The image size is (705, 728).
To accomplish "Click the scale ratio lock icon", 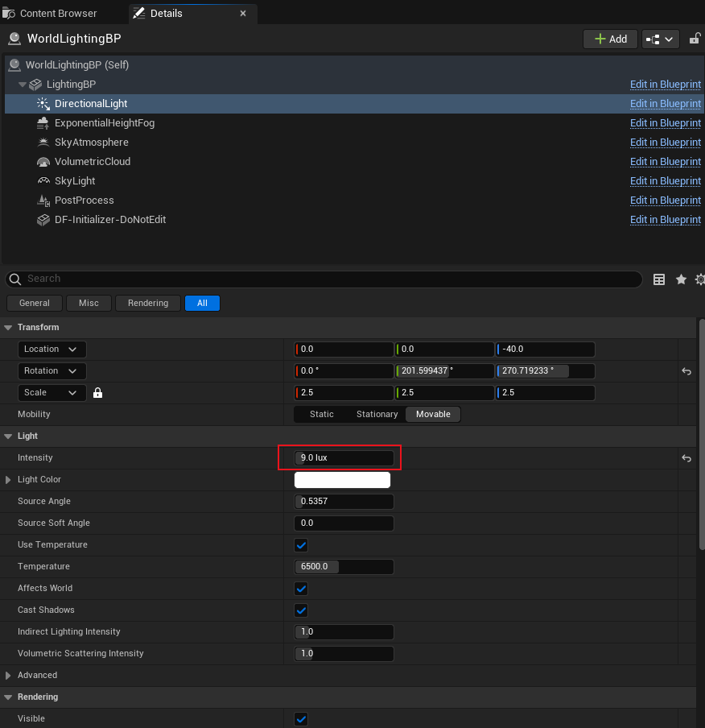I will (x=97, y=393).
